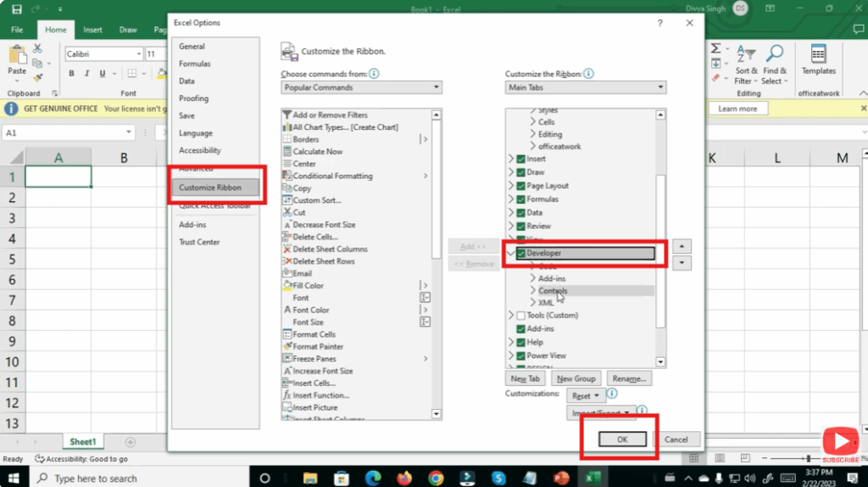Enable the Tools (Custom) tab checkbox
Image resolution: width=868 pixels, height=487 pixels.
click(521, 316)
